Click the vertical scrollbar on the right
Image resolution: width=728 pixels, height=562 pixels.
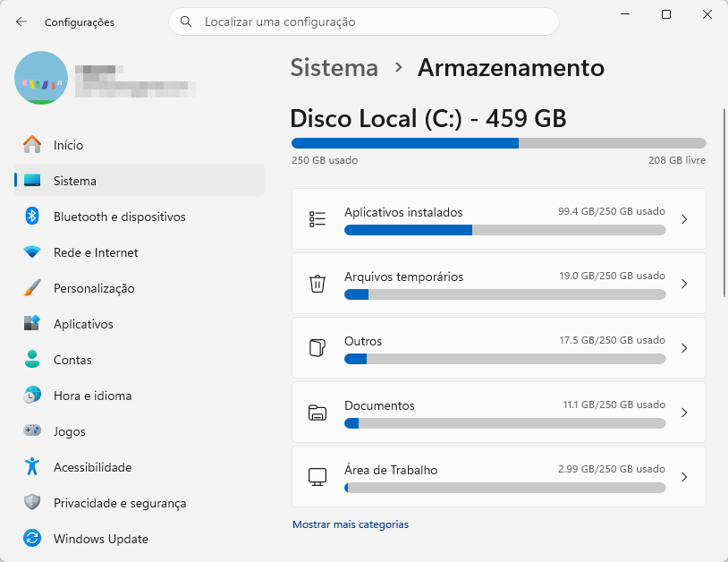[724, 202]
